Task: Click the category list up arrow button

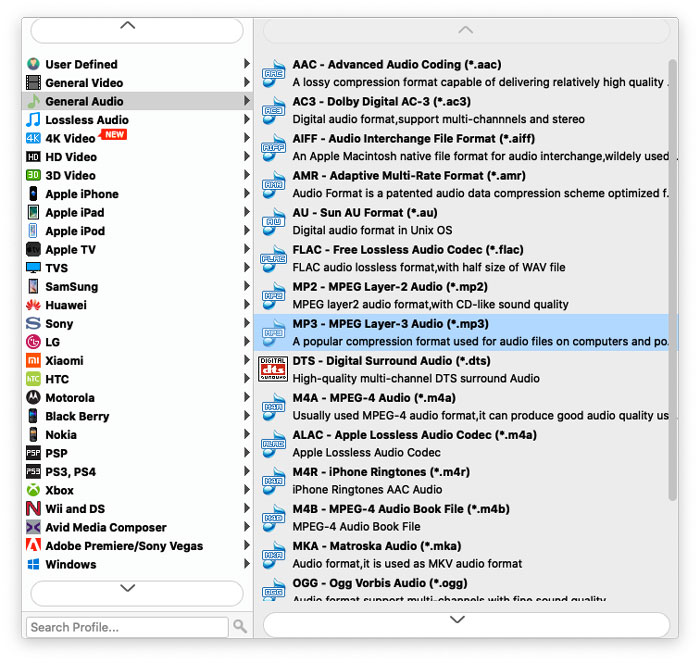Action: 137,29
